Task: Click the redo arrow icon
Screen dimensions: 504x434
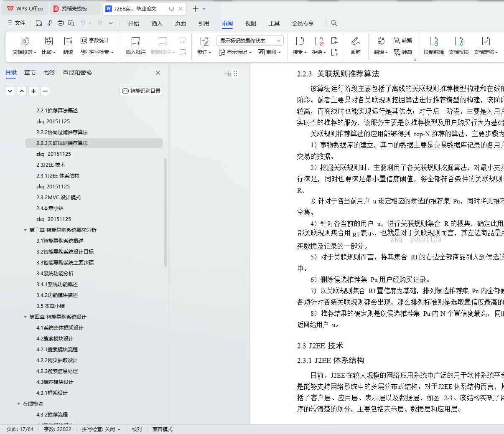Action: [100, 23]
